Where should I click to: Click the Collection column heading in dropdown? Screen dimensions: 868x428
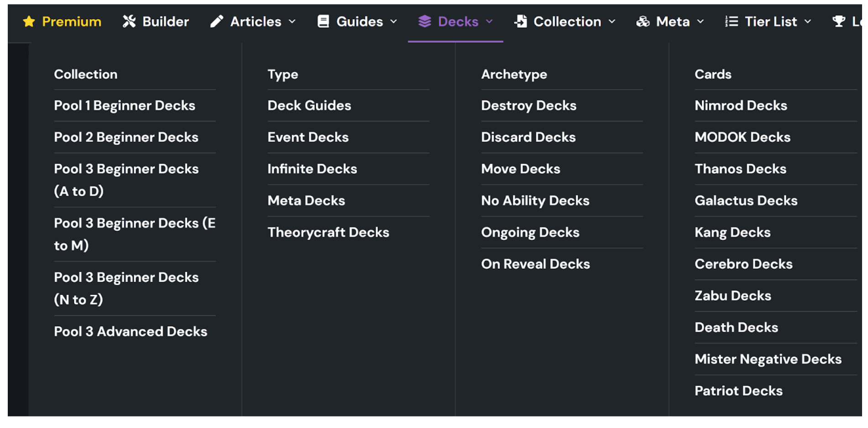(86, 74)
